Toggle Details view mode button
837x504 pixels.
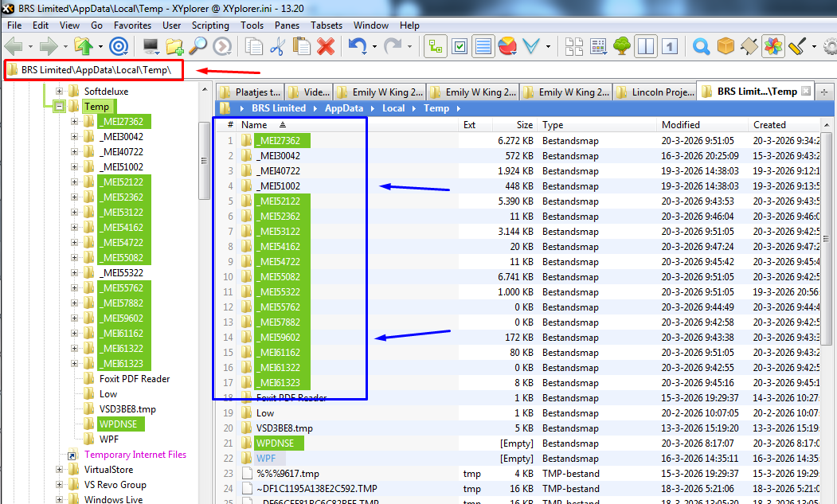pyautogui.click(x=483, y=47)
